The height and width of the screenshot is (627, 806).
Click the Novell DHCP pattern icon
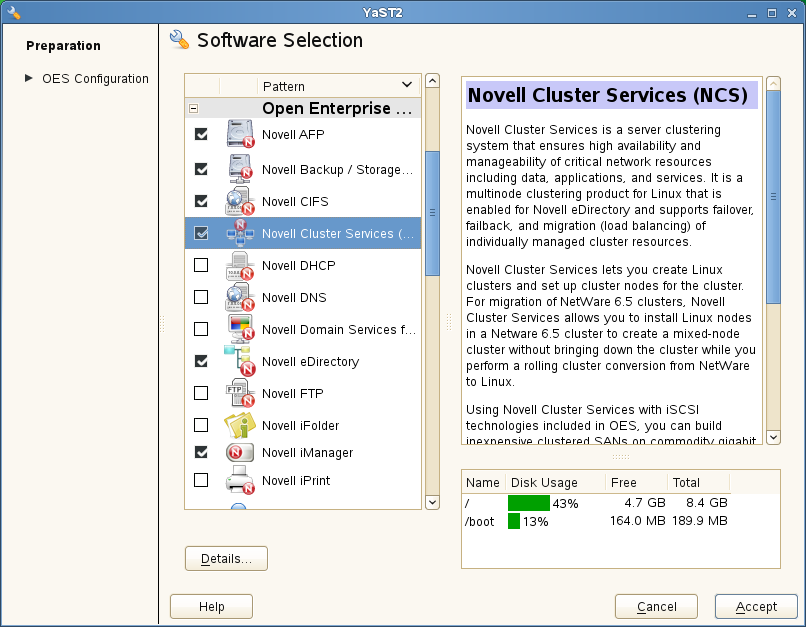(x=240, y=266)
